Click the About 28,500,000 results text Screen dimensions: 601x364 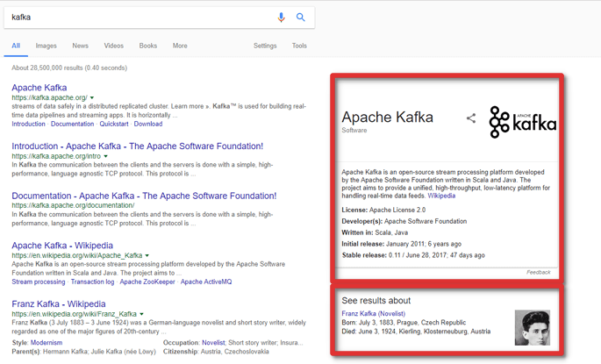(x=69, y=68)
